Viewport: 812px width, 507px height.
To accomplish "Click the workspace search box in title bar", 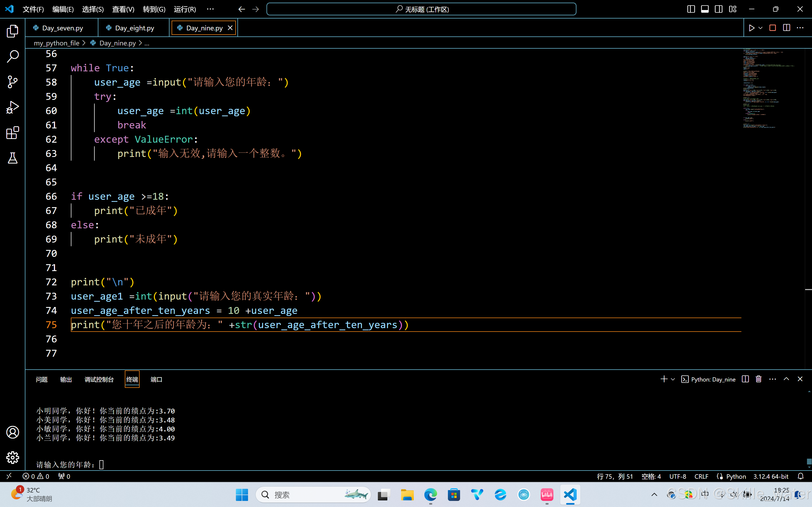I will [x=421, y=9].
